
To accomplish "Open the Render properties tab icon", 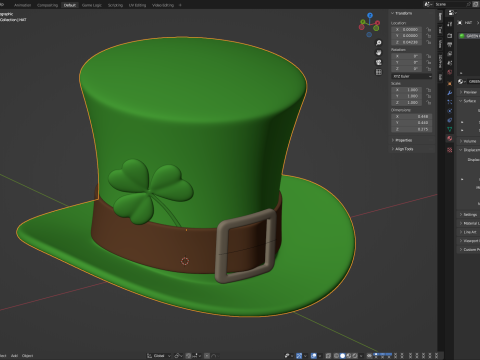I will (450, 35).
